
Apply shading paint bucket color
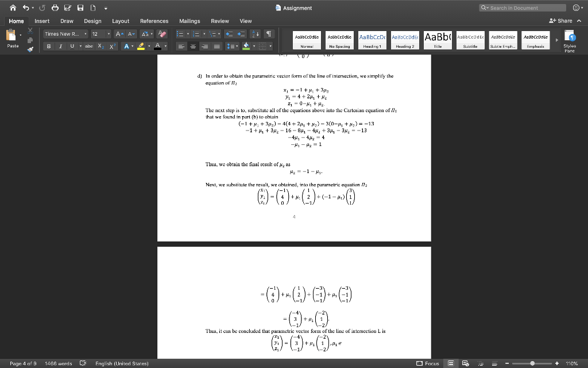pos(246,46)
